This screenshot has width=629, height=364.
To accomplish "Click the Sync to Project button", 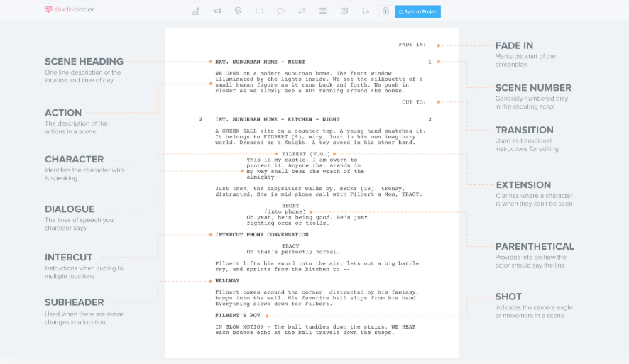I will click(x=418, y=11).
